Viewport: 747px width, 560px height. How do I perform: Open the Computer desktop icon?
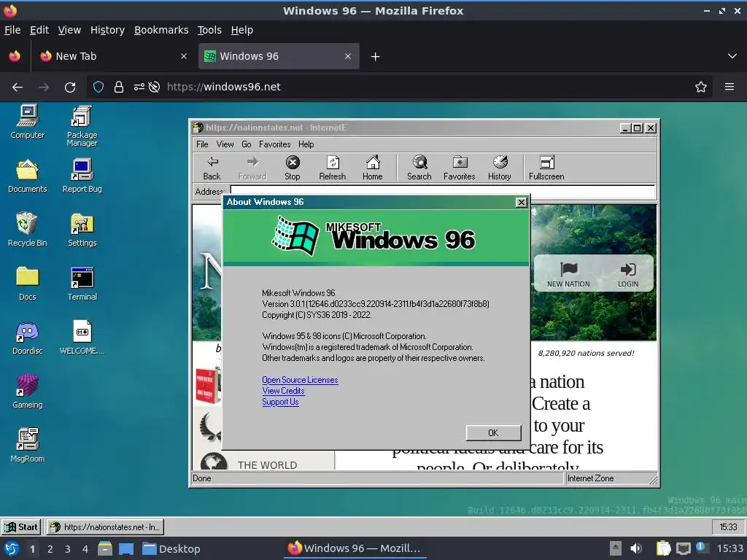[28, 122]
